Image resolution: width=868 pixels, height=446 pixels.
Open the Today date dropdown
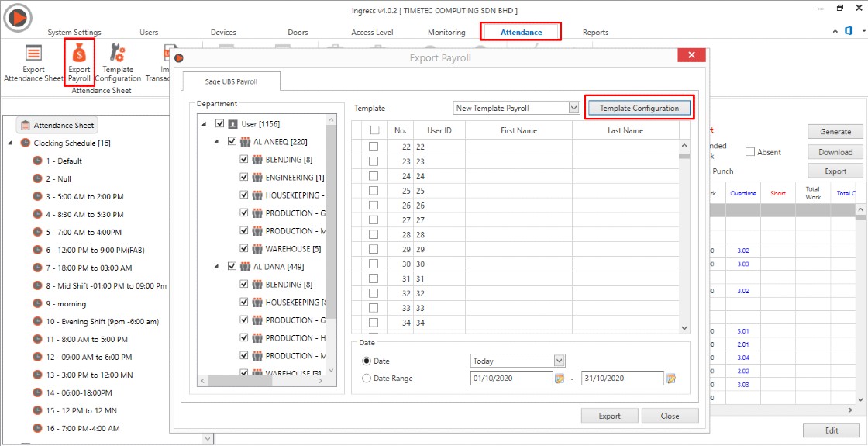point(560,361)
